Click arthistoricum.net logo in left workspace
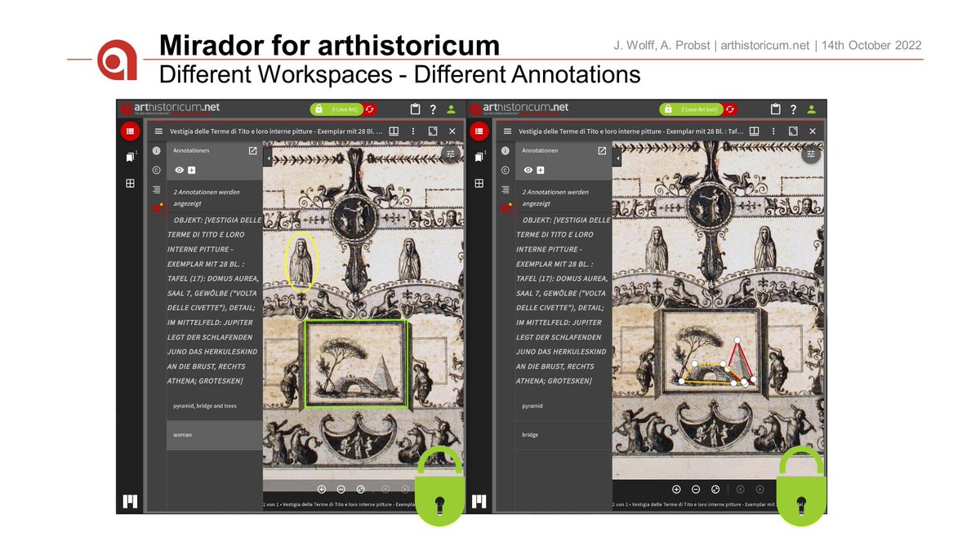The height and width of the screenshot is (551, 980). click(169, 109)
